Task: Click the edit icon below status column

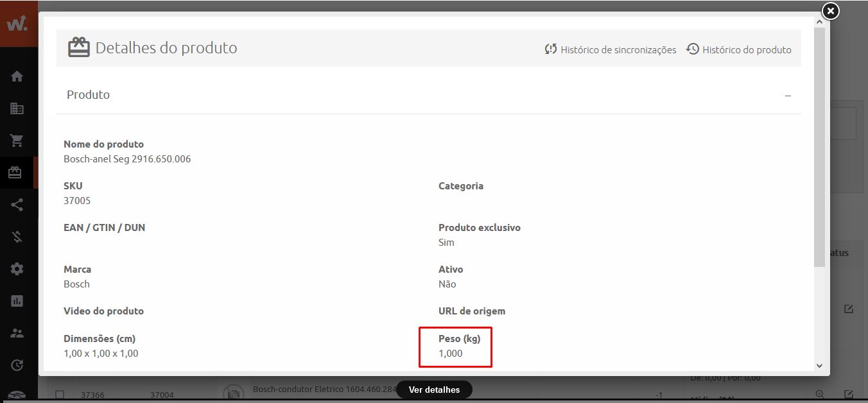Action: (849, 309)
